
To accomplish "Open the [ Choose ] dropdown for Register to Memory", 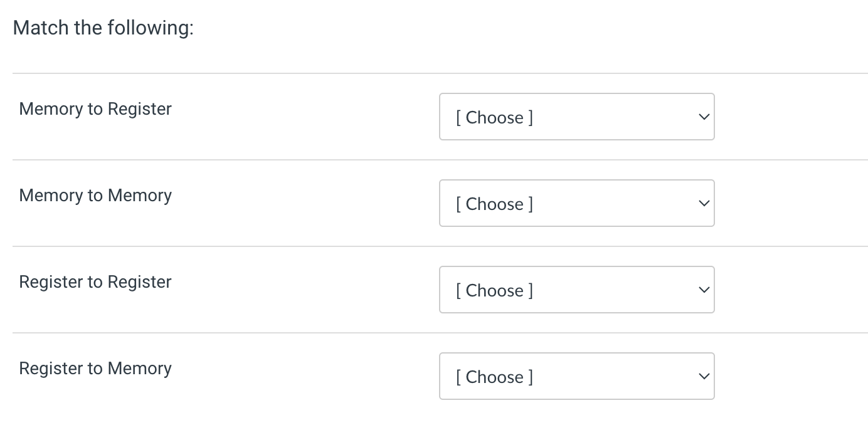I will click(x=576, y=376).
